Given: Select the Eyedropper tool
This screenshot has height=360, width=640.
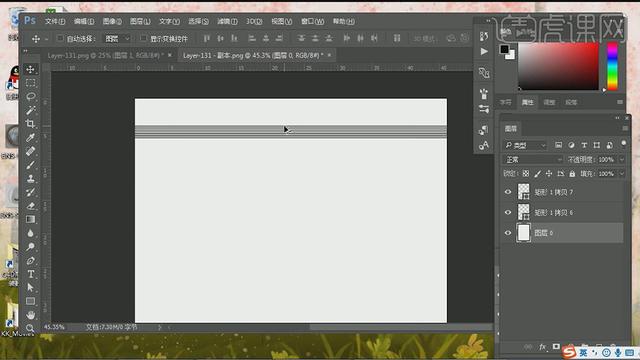Looking at the screenshot, I should coord(31,138).
